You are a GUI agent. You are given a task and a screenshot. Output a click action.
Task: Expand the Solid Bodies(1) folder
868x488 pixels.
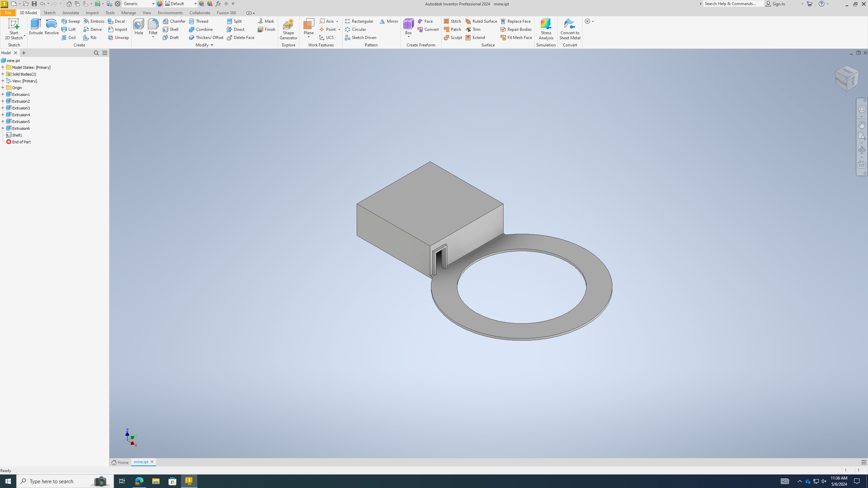[x=3, y=74]
